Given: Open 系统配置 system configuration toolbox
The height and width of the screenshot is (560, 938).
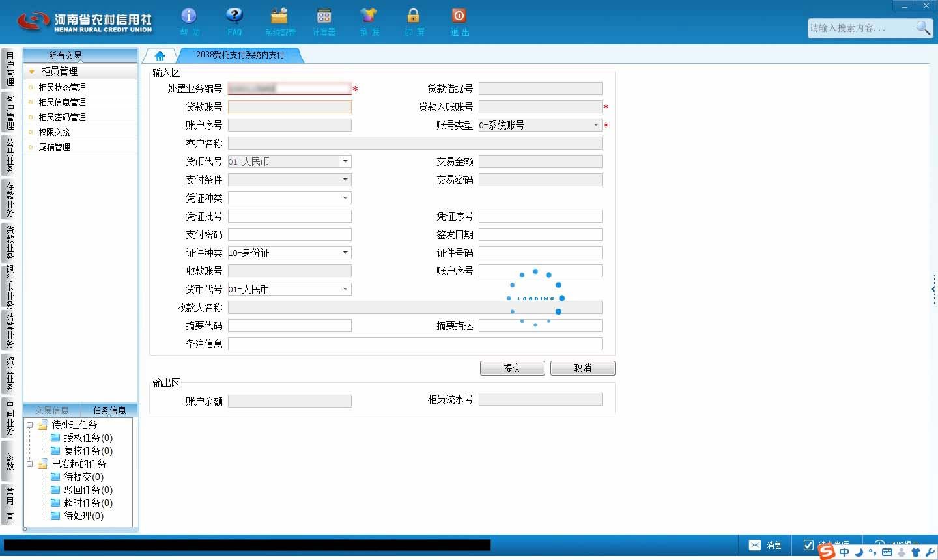Looking at the screenshot, I should click(x=279, y=16).
